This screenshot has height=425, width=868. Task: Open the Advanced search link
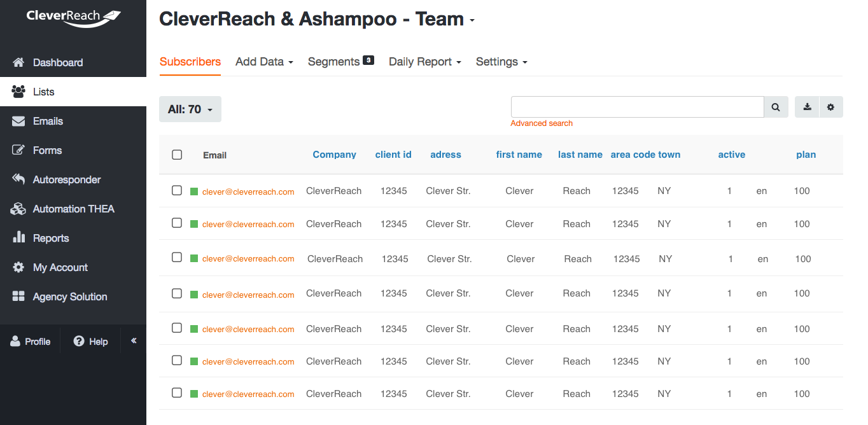coord(542,123)
